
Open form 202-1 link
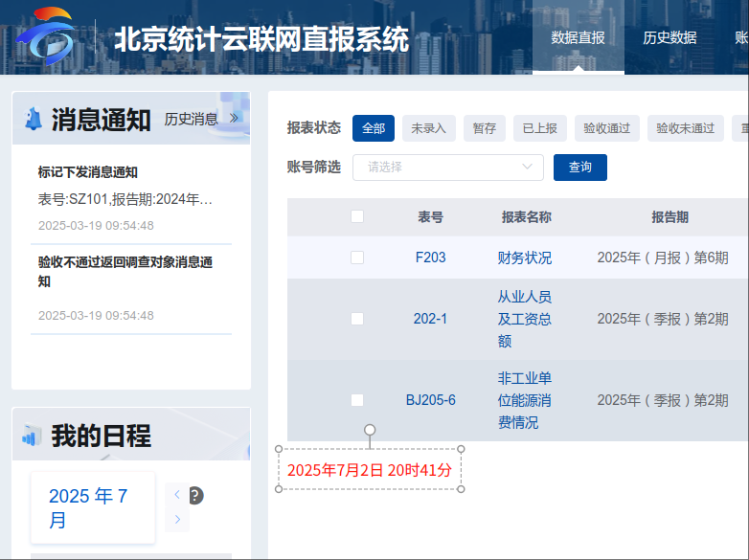click(430, 319)
